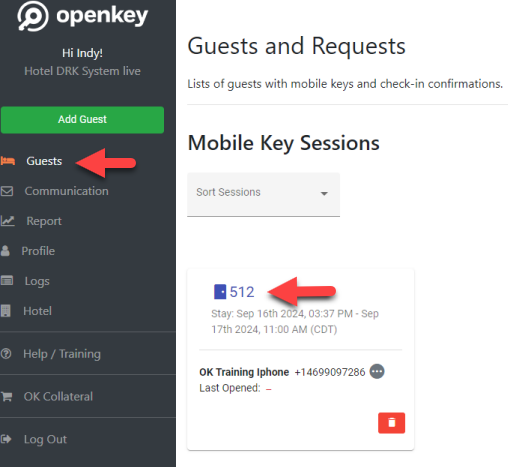Screen dimensions: 508x467
Task: Open guest options three-dot menu
Action: point(377,371)
